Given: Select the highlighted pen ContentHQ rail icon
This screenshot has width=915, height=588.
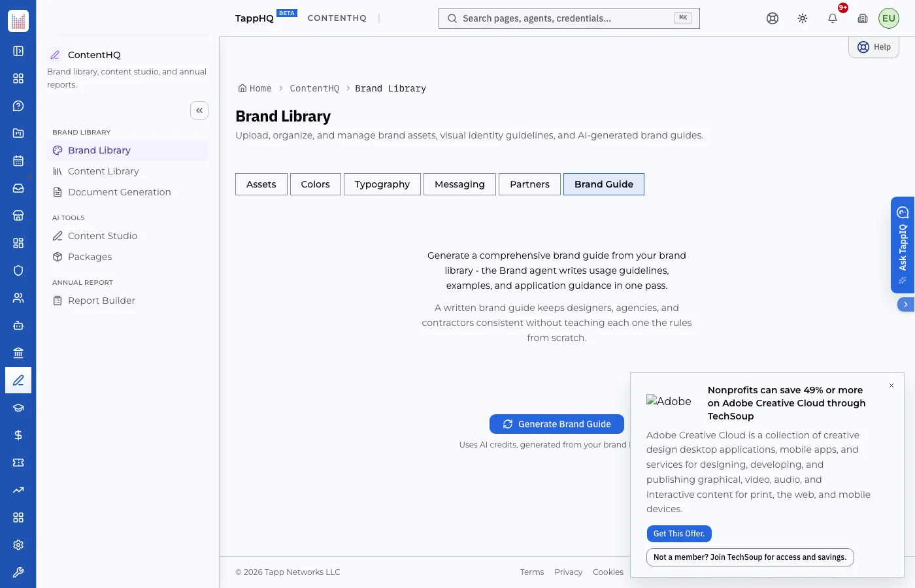Looking at the screenshot, I should point(18,380).
